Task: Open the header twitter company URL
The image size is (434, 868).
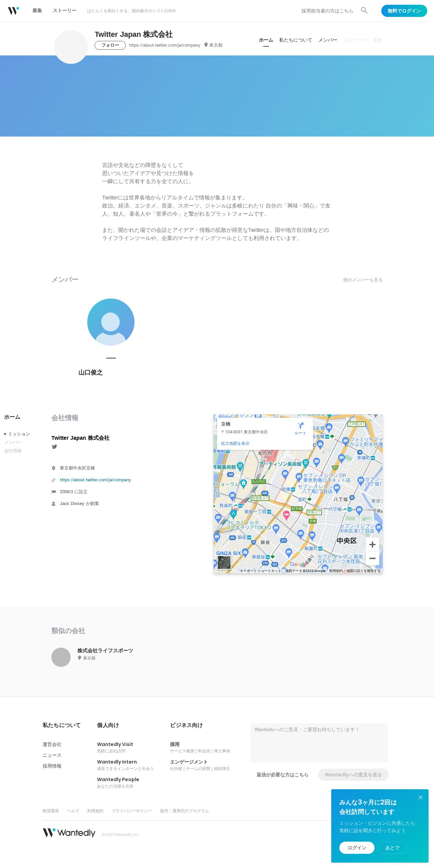Action: pos(165,45)
